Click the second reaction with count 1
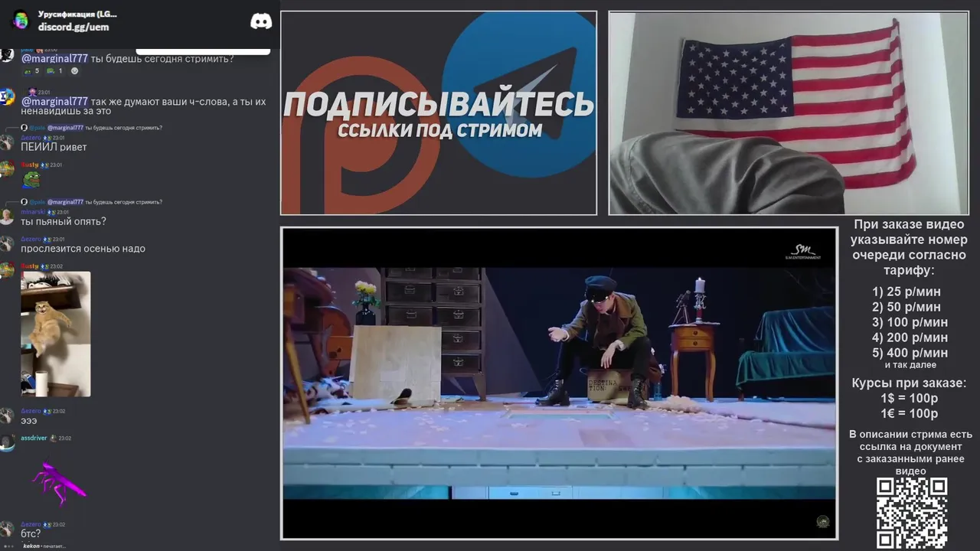Image resolution: width=980 pixels, height=551 pixels. (54, 71)
